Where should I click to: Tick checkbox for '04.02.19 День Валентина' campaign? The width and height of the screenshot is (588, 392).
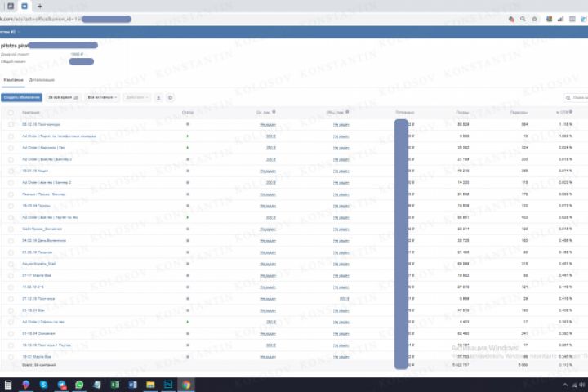click(x=11, y=241)
